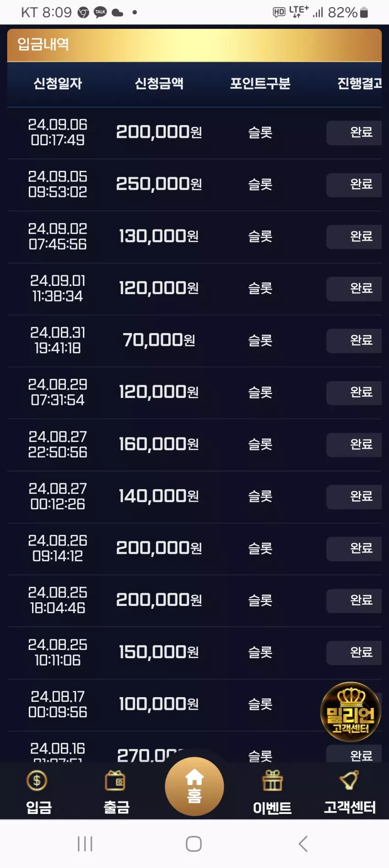Click 완료 status for the 70,000원 deposit
389x868 pixels.
[x=354, y=341]
